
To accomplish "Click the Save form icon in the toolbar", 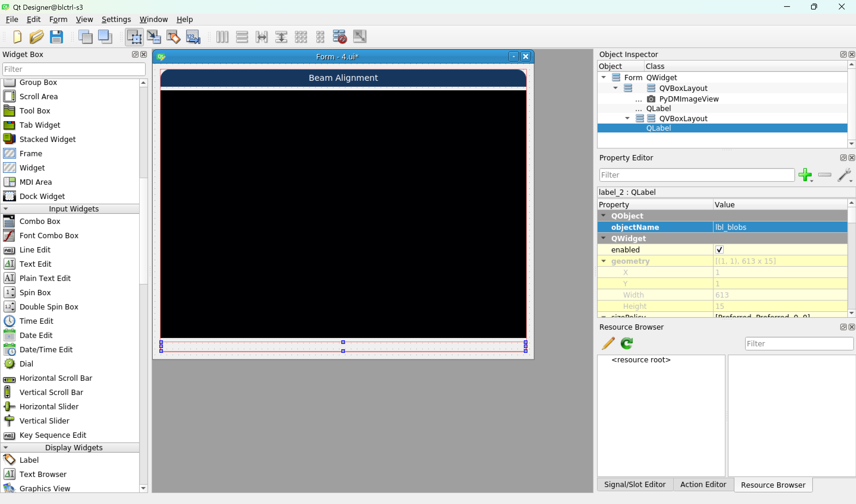I will coord(56,37).
